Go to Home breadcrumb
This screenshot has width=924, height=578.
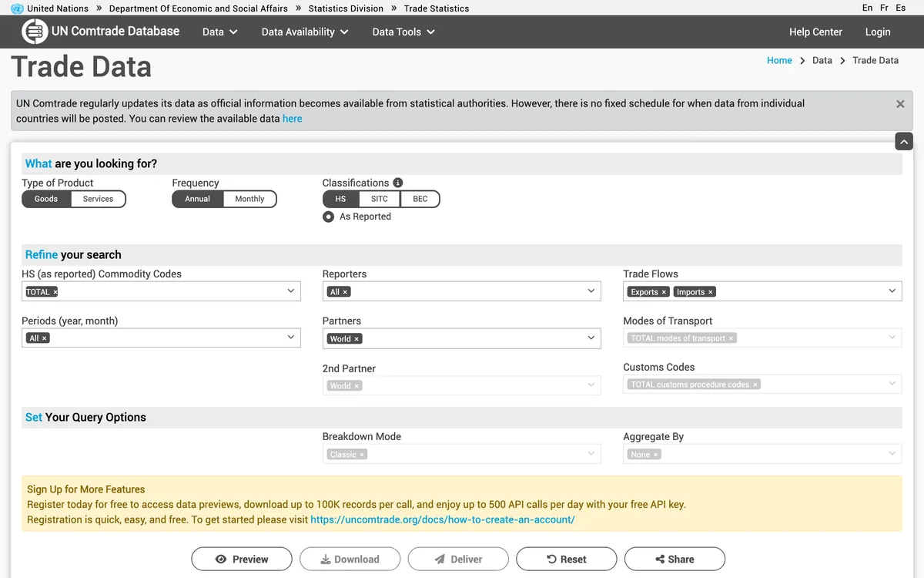pos(779,60)
